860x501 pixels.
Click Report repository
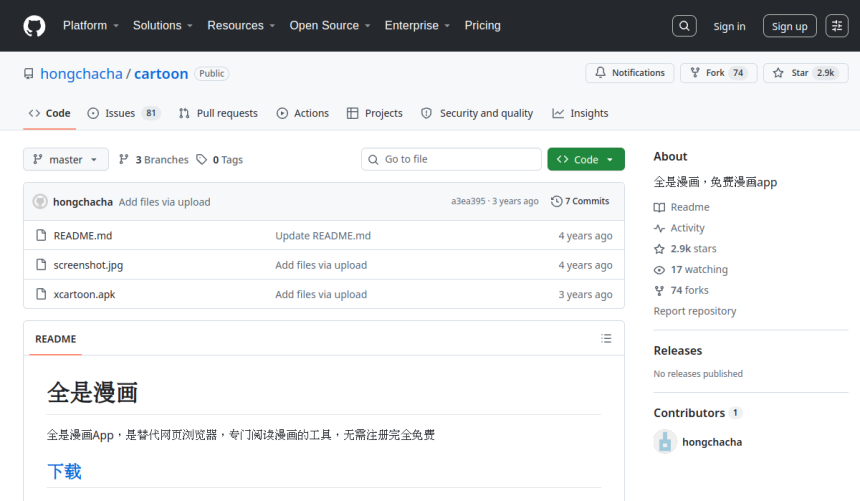coord(694,311)
